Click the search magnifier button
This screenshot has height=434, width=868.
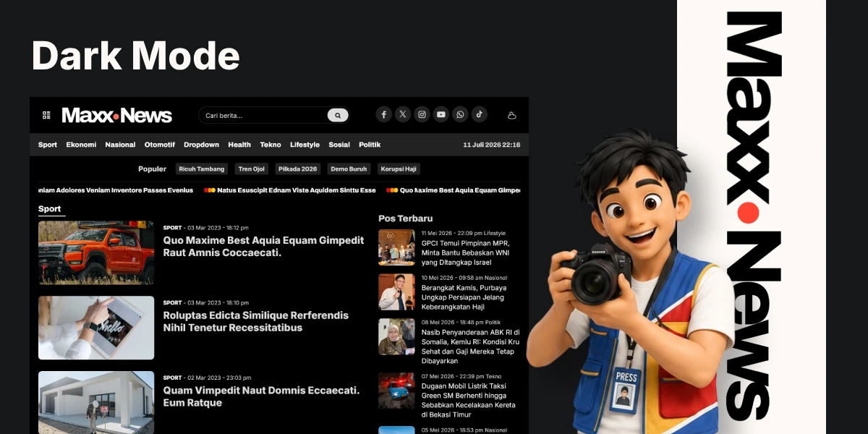point(338,115)
